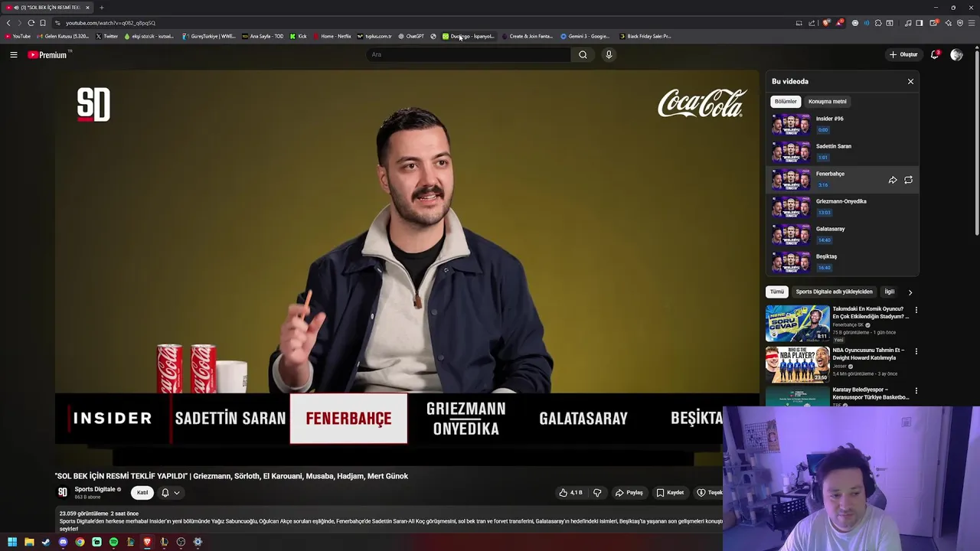Select 'Tümü' filter chip
980x551 pixels.
pyautogui.click(x=777, y=292)
